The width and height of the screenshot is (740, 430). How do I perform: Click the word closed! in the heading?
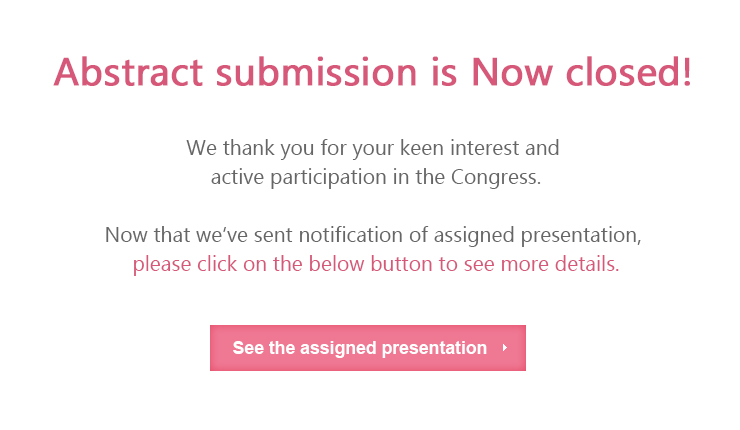click(x=629, y=72)
